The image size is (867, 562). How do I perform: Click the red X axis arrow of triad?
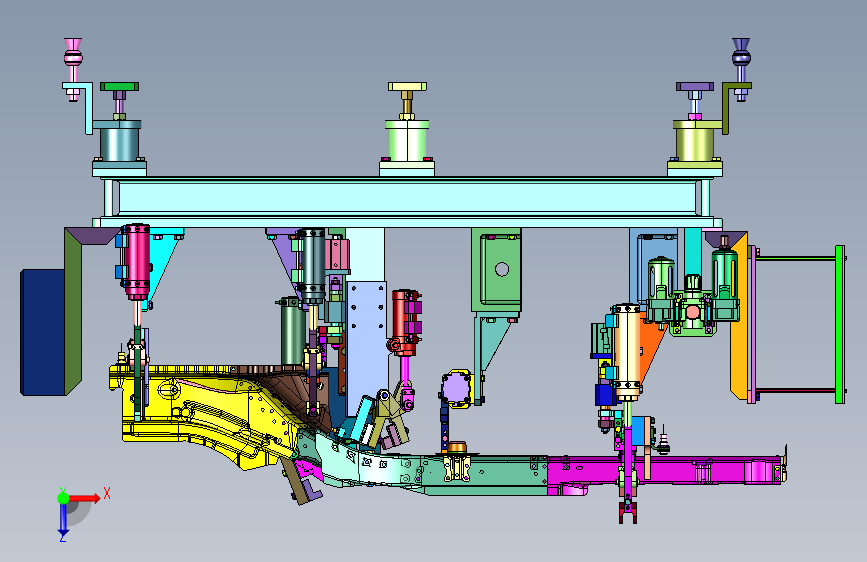click(x=84, y=498)
